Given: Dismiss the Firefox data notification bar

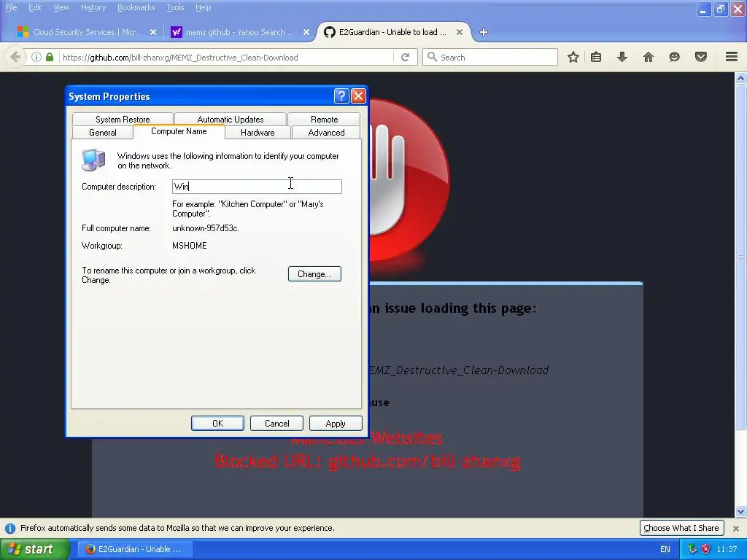Looking at the screenshot, I should coord(736,528).
